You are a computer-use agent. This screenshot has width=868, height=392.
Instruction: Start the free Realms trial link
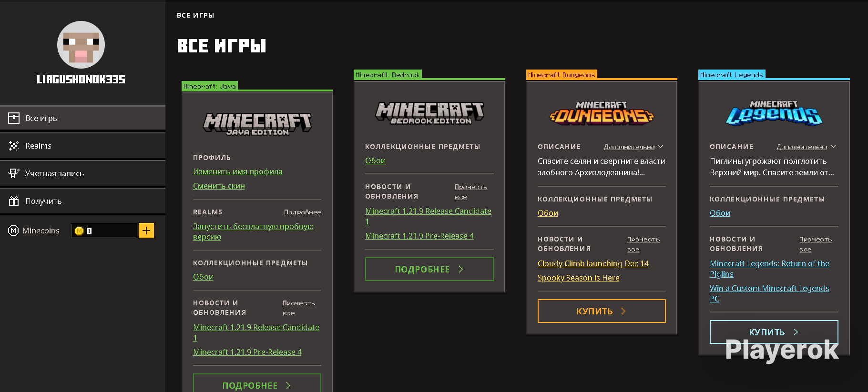tap(253, 231)
